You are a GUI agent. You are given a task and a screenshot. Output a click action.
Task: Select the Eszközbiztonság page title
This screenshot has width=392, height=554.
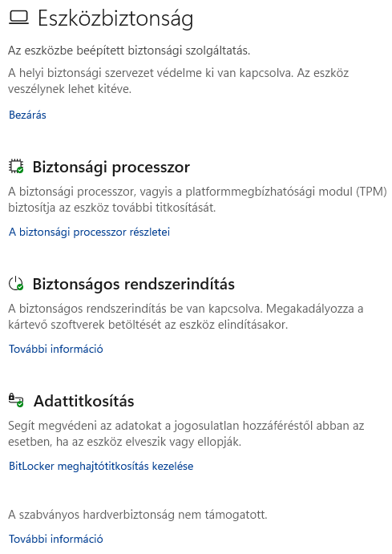(115, 18)
